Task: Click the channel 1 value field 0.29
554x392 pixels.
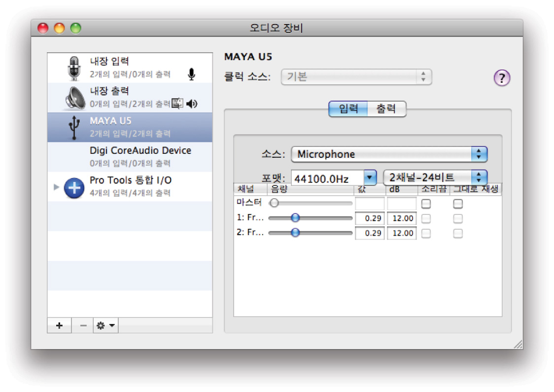Action: tap(370, 218)
